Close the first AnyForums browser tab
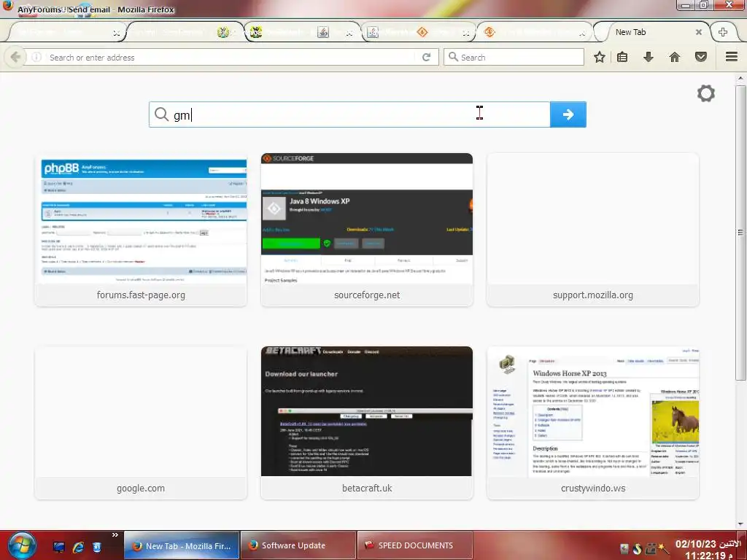This screenshot has width=747, height=560. click(x=116, y=33)
